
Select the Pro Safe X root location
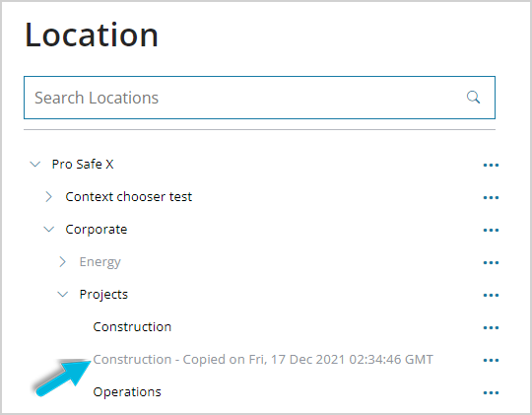pyautogui.click(x=83, y=164)
